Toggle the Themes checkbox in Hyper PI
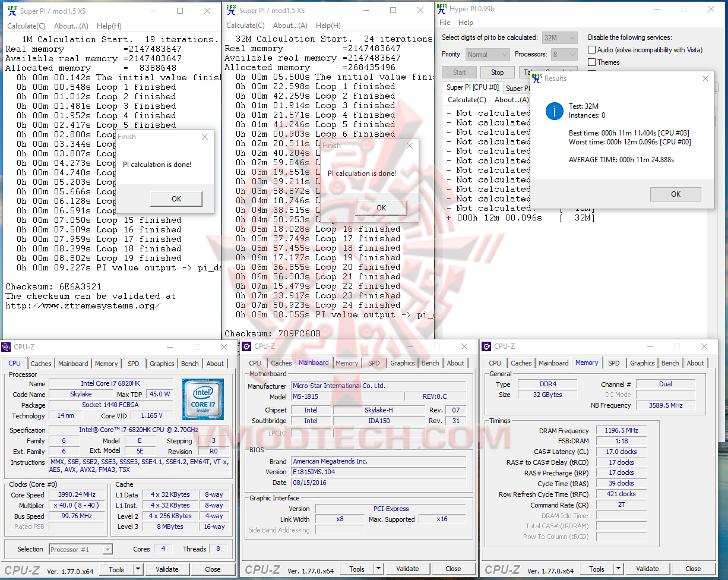Image resolution: width=728 pixels, height=580 pixels. [591, 62]
